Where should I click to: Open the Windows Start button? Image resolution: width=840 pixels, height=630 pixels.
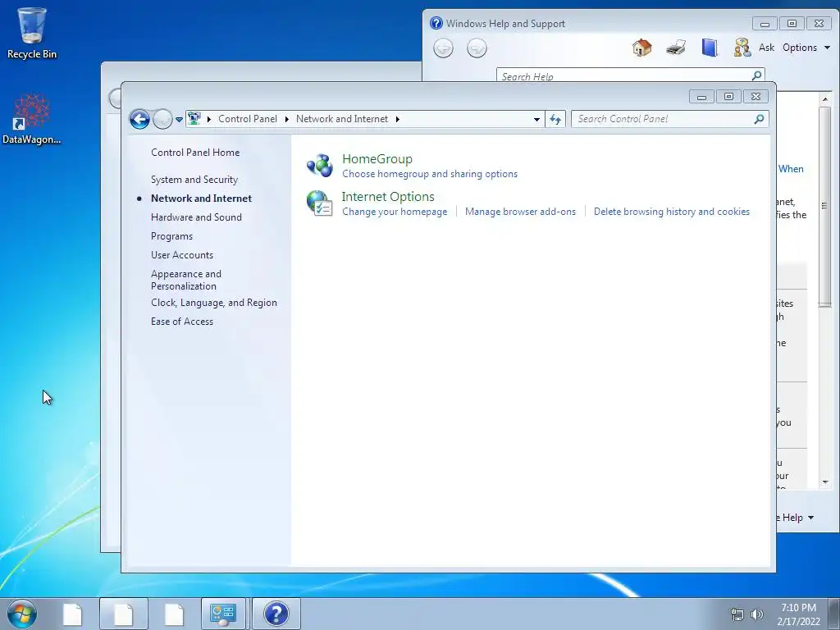click(22, 614)
